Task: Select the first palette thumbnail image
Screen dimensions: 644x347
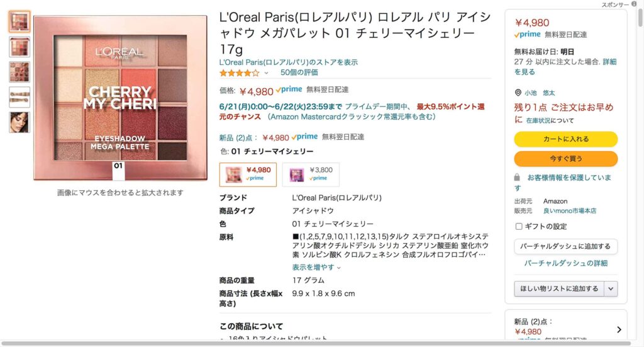Action: [x=19, y=21]
